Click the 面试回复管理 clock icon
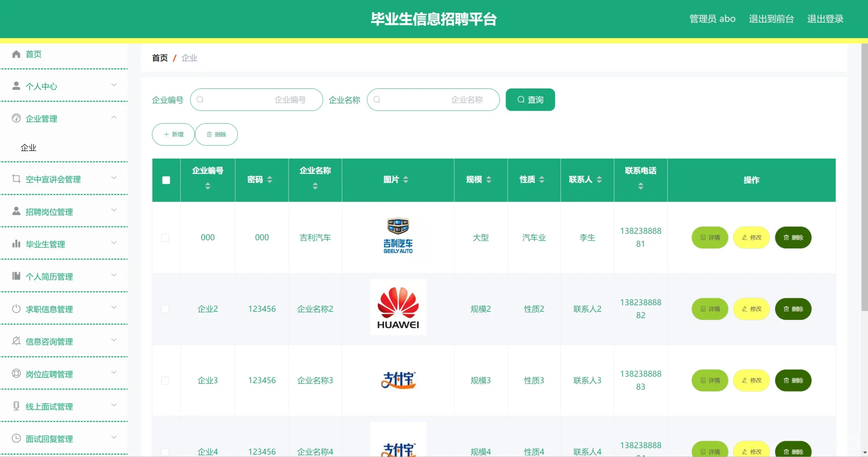868x457 pixels. [16, 438]
